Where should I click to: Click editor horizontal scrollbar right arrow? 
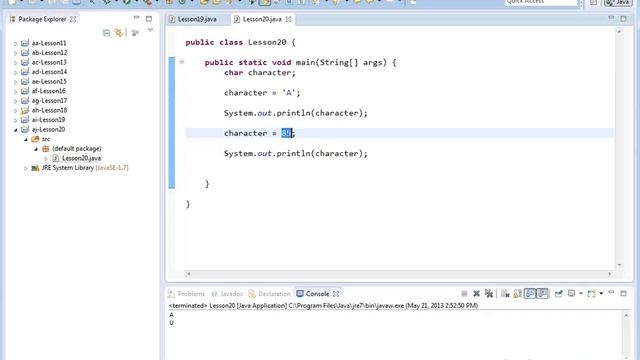coord(610,274)
